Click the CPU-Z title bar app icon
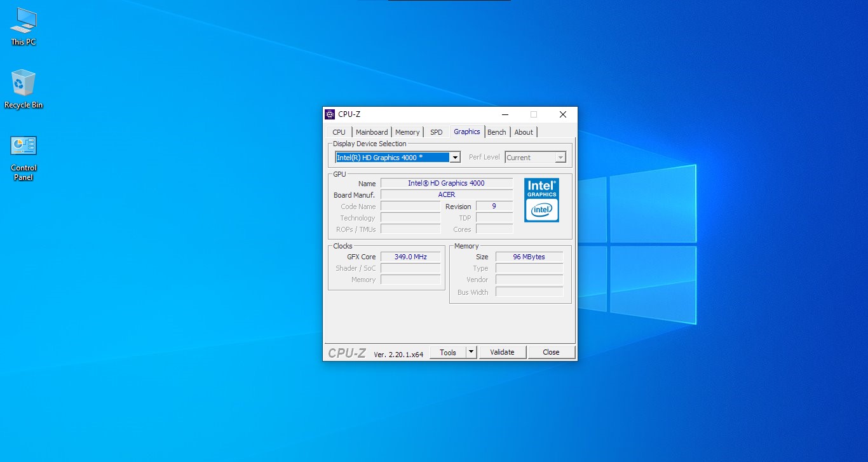This screenshot has height=462, width=868. [x=330, y=114]
